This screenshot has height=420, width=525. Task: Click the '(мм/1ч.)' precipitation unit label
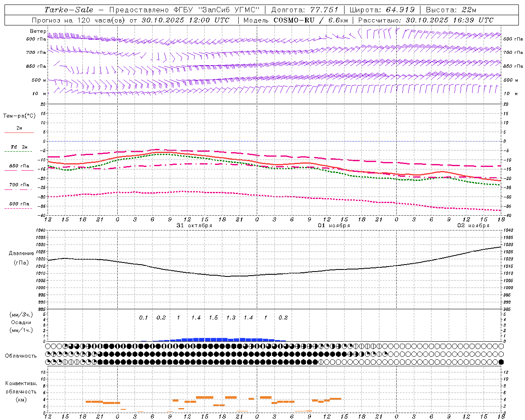point(21,330)
